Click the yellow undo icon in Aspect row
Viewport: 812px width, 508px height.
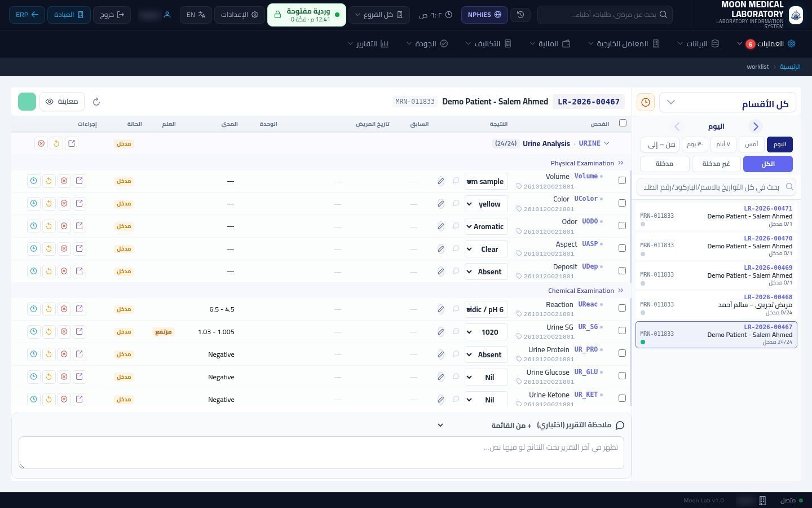point(49,248)
